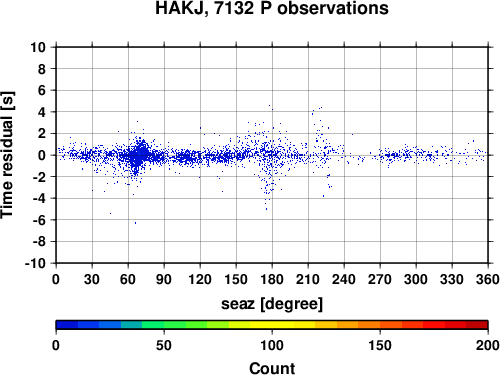Screen dimensions: 500x375
Task: Click the 270 tick label on x-axis
Action: pyautogui.click(x=380, y=279)
